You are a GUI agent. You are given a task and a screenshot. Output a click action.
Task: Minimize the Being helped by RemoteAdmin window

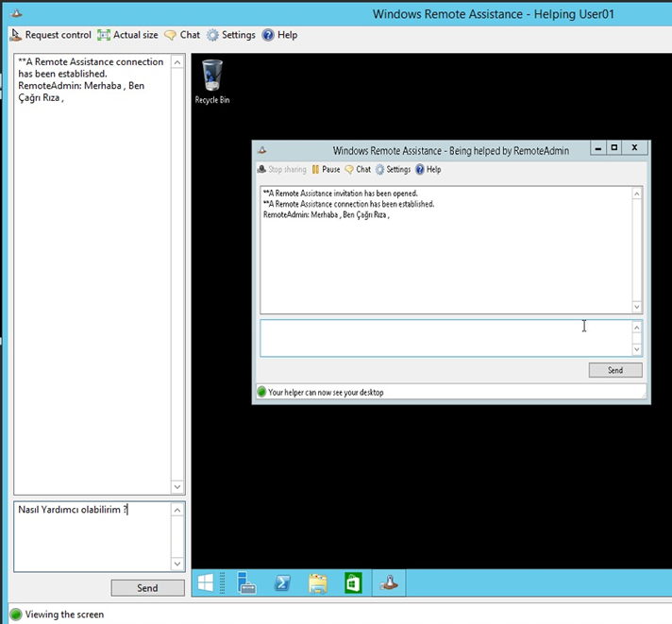598,148
